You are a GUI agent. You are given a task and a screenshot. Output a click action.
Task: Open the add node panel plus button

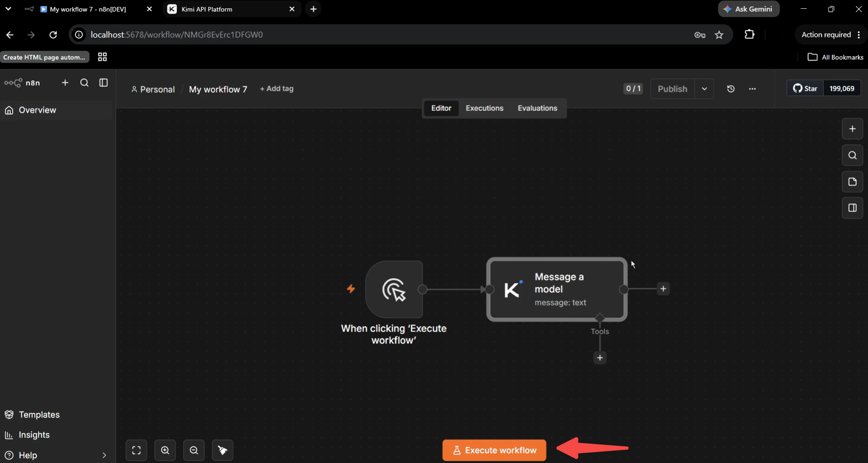[852, 129]
